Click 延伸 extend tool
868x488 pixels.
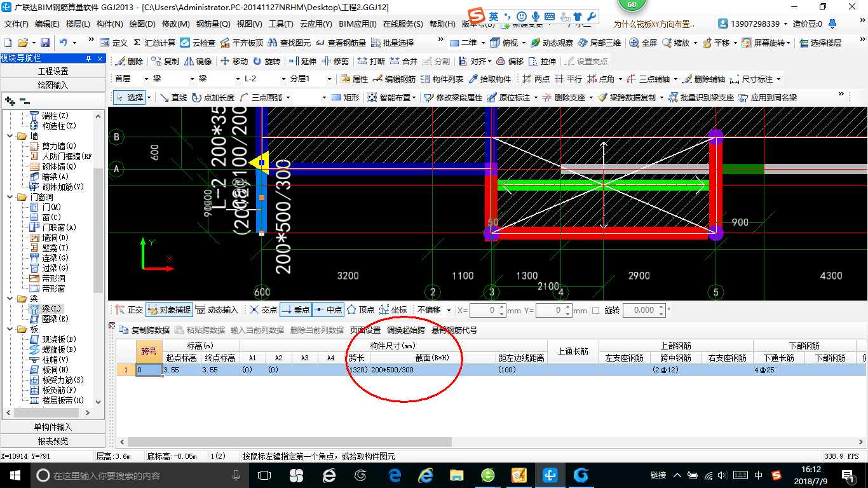click(x=302, y=62)
